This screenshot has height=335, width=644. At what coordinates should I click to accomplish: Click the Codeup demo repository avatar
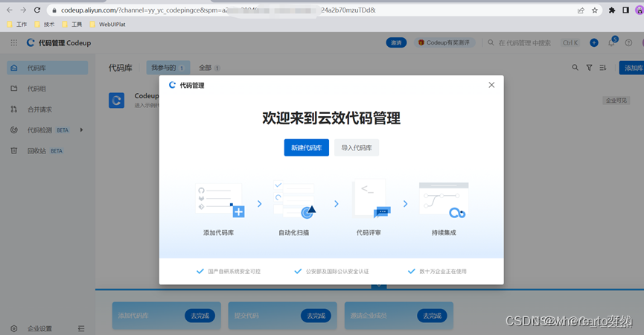tap(117, 100)
